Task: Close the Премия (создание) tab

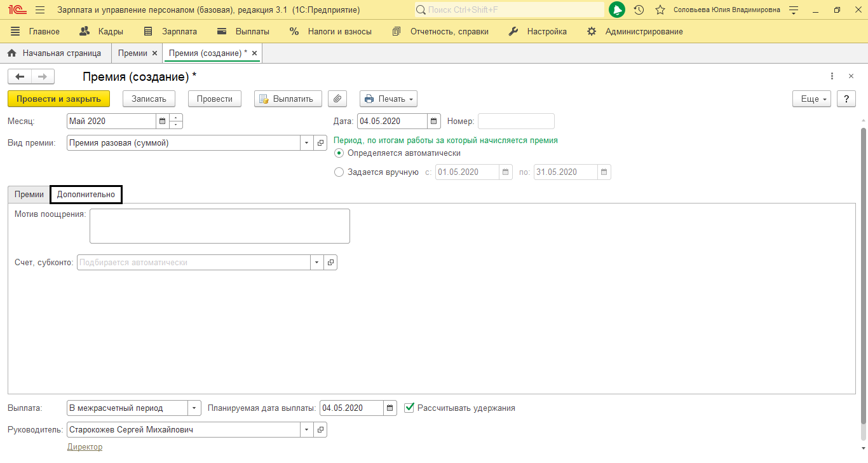Action: coord(254,53)
